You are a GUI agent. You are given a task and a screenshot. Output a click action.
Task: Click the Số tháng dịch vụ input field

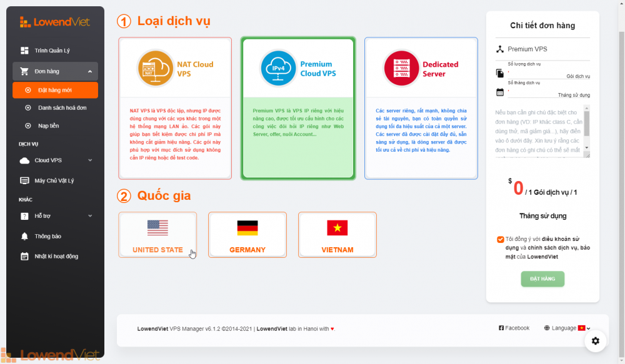[x=549, y=93]
